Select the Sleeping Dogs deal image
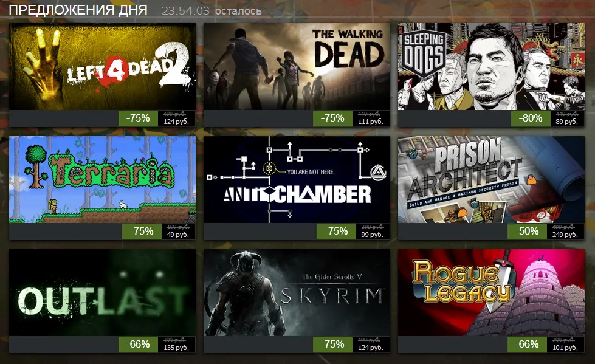The height and width of the screenshot is (364, 595). tap(491, 67)
